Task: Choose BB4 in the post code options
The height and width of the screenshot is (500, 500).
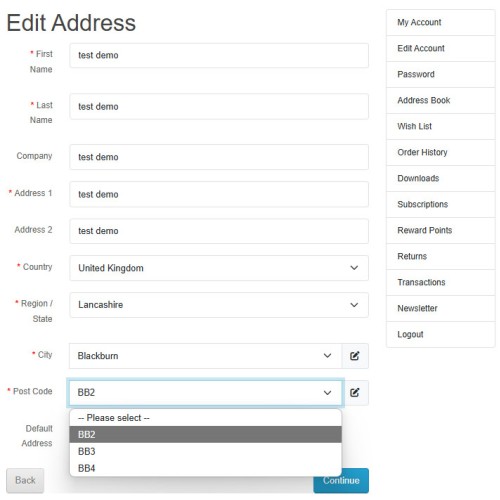Action: pyautogui.click(x=205, y=468)
